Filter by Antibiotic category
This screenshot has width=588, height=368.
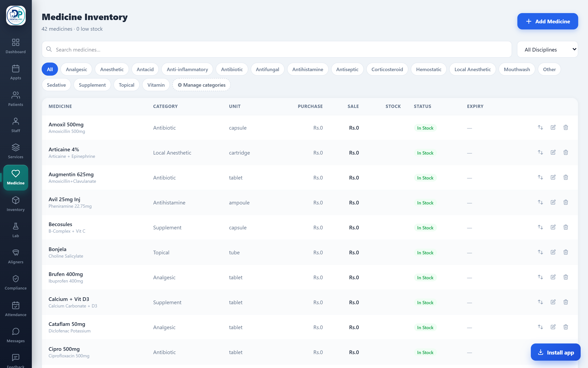pos(232,69)
